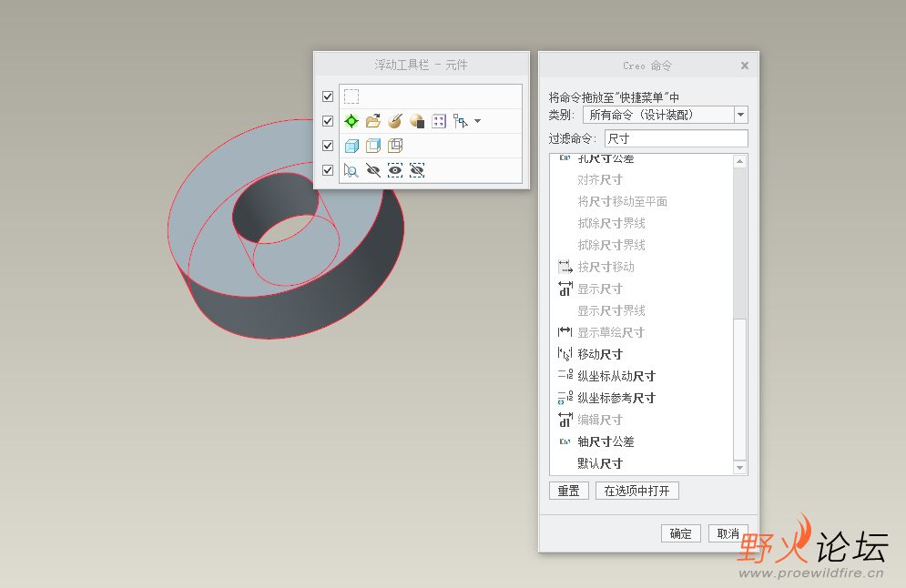
Task: Click the 轴尺寸公差 command icon
Action: click(x=565, y=441)
